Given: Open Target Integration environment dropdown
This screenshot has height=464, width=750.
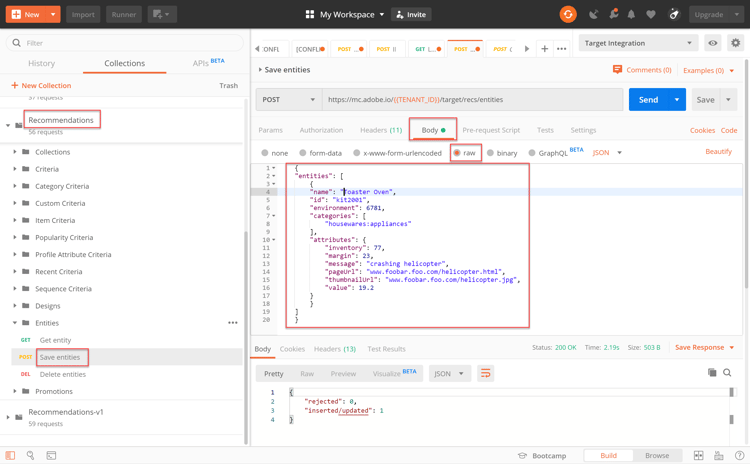Looking at the screenshot, I should click(x=639, y=43).
